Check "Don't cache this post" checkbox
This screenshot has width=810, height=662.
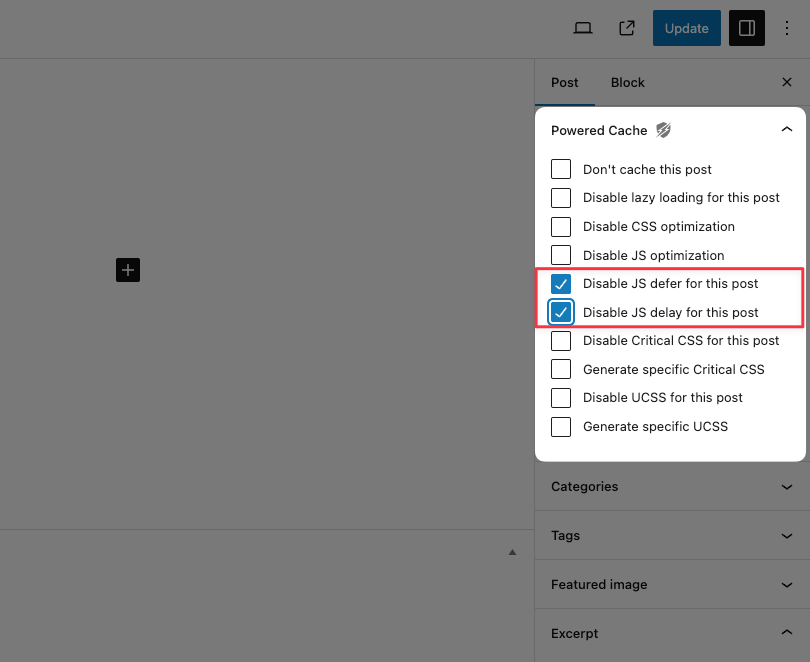[560, 169]
